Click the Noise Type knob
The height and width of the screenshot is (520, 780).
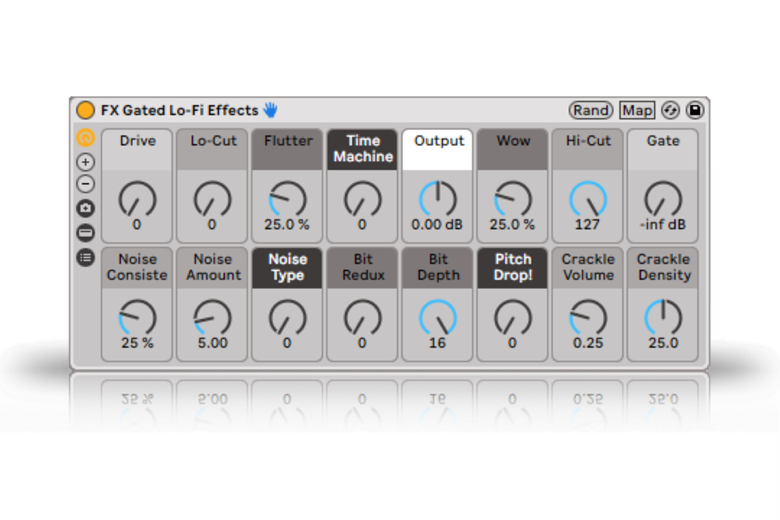pos(288,317)
